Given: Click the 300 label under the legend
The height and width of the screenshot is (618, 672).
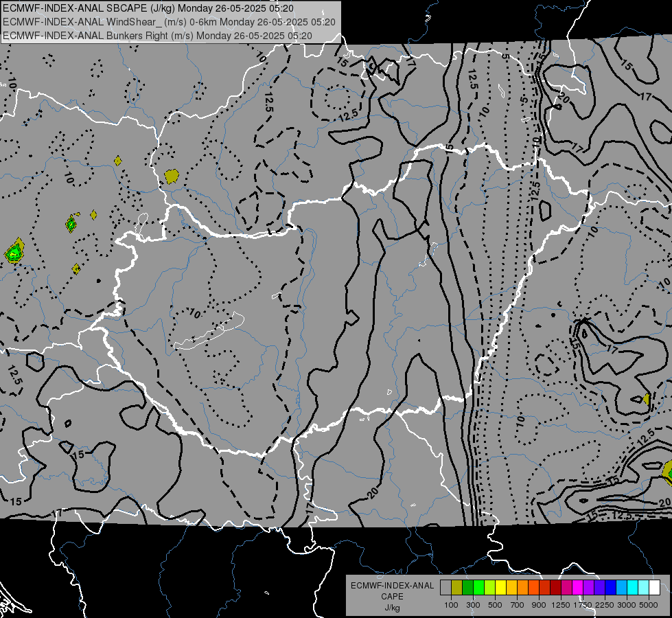Looking at the screenshot, I should pyautogui.click(x=473, y=605).
